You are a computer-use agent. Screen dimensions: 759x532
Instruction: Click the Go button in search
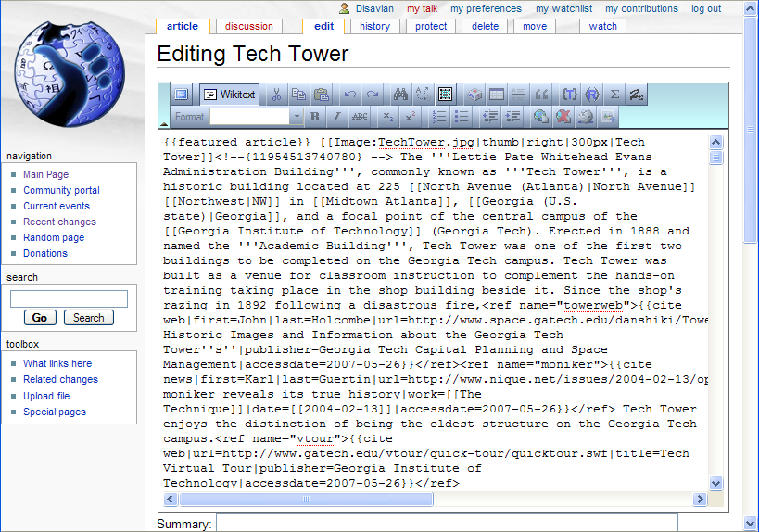pos(40,318)
